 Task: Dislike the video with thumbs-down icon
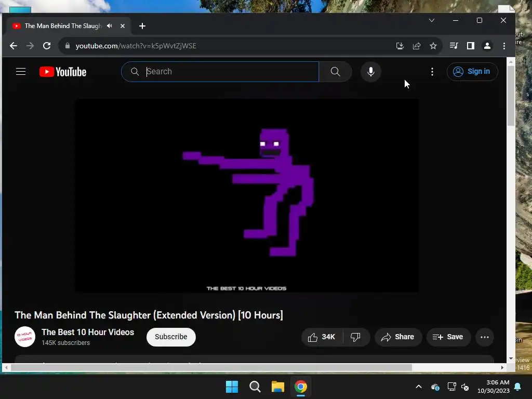355,337
